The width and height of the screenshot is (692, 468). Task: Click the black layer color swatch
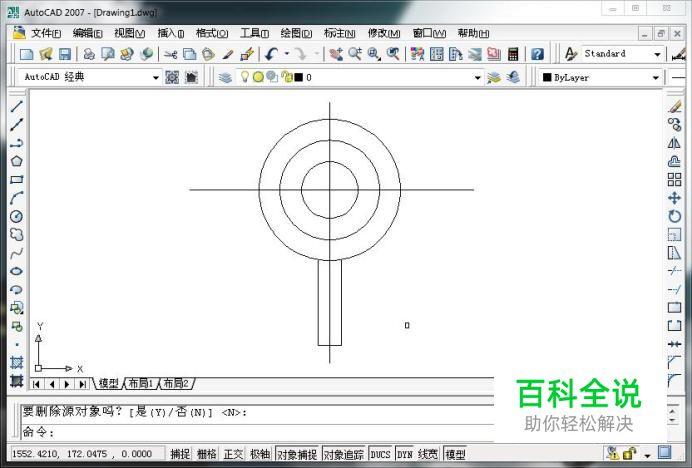(x=298, y=77)
